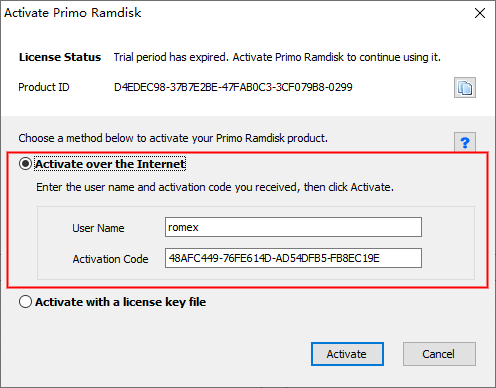
Task: Close the Activate Primo Ramdisk dialog
Action: coord(480,13)
